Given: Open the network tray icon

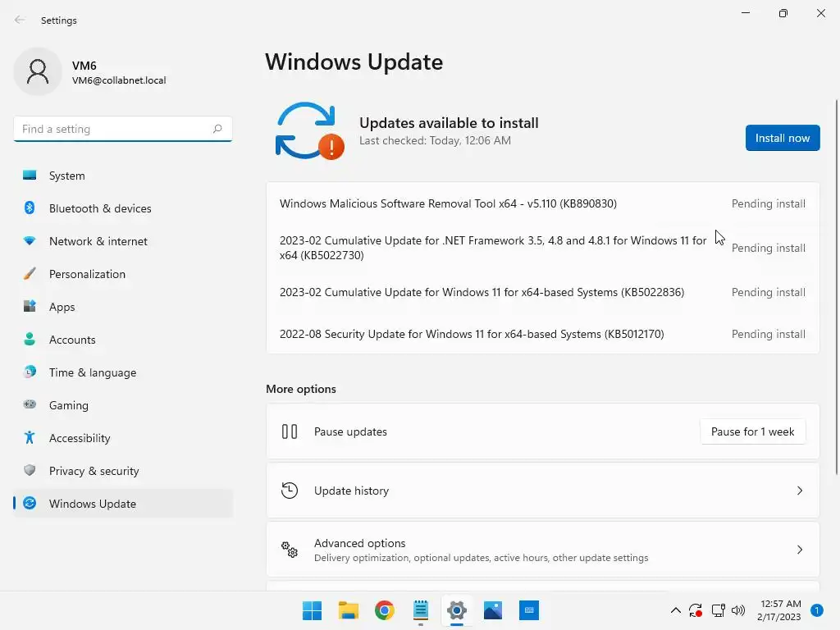Looking at the screenshot, I should coord(718,610).
